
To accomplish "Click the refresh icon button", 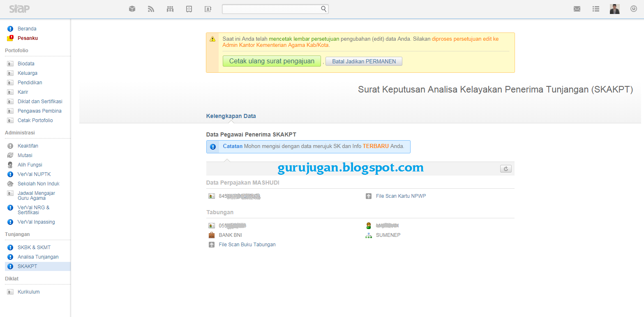I will (506, 169).
